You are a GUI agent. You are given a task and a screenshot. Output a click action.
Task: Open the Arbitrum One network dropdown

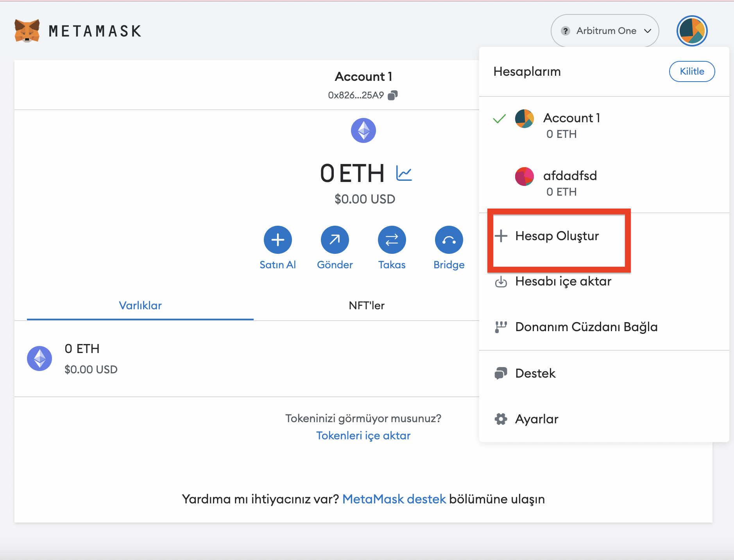pyautogui.click(x=605, y=31)
